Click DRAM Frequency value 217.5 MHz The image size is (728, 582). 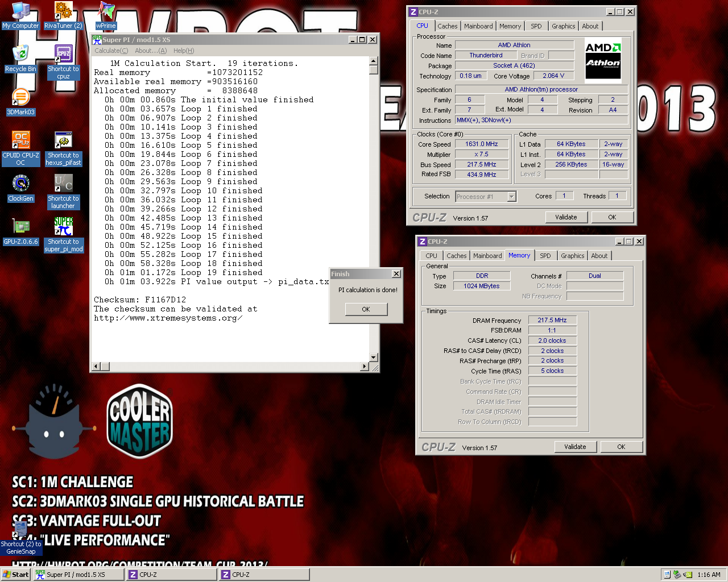pos(552,320)
